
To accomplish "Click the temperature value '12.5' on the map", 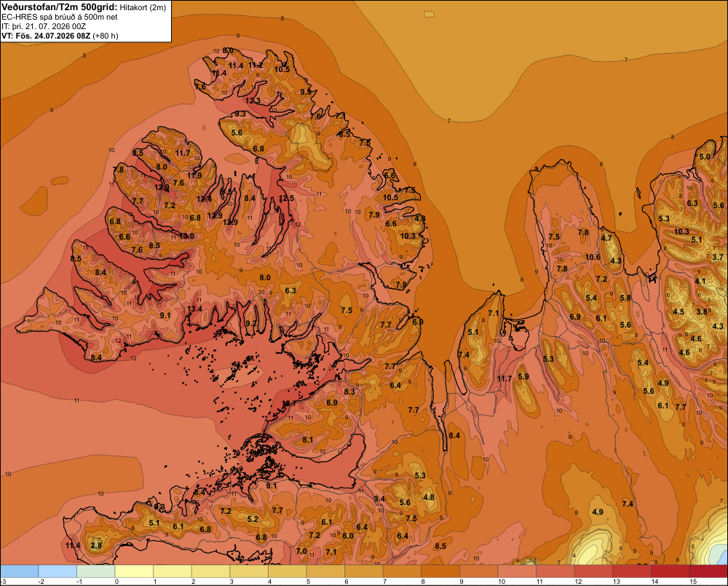I will point(286,198).
